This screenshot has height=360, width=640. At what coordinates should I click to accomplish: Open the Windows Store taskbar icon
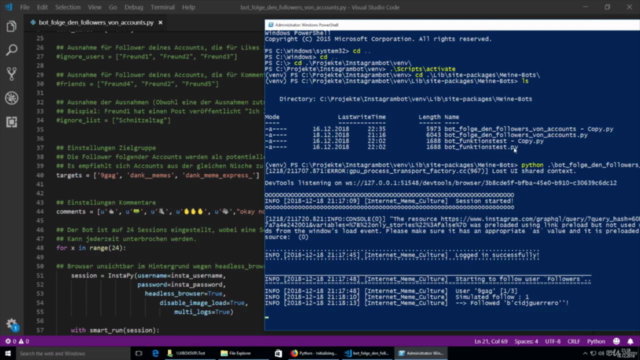[x=278, y=353]
